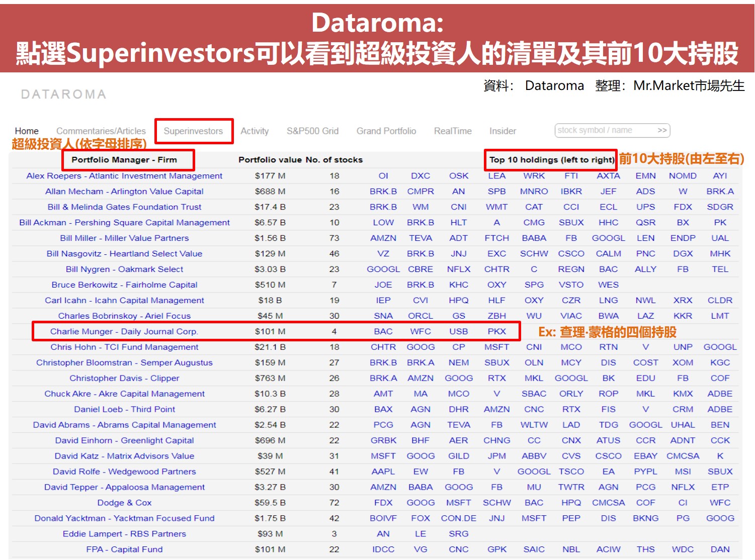The image size is (755, 560).
Task: Open Commentaries/Articles menu item
Action: point(101,131)
